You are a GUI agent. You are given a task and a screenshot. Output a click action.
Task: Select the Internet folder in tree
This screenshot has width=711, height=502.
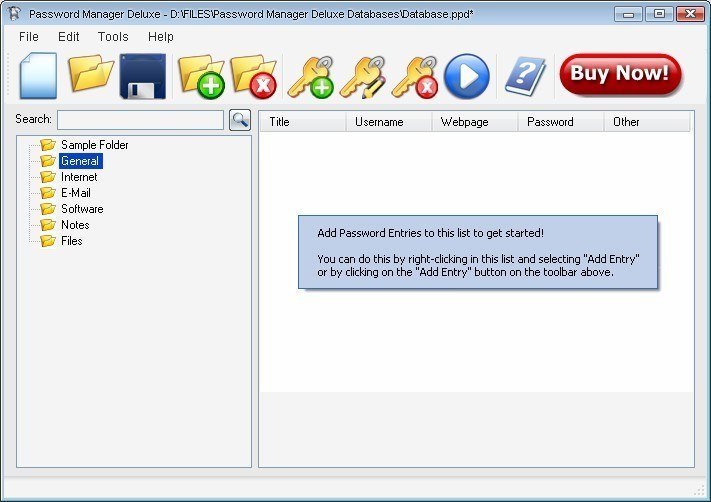tap(79, 177)
